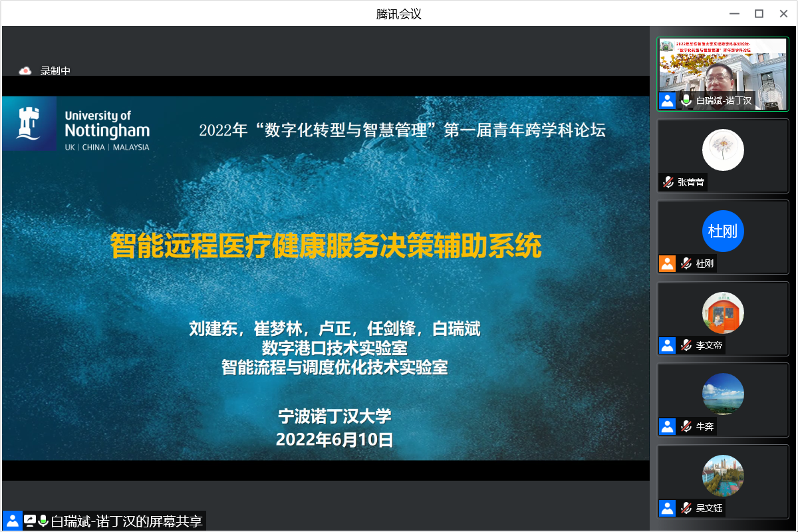
Task: Click the 李文帝 participant name
Action: pos(709,345)
